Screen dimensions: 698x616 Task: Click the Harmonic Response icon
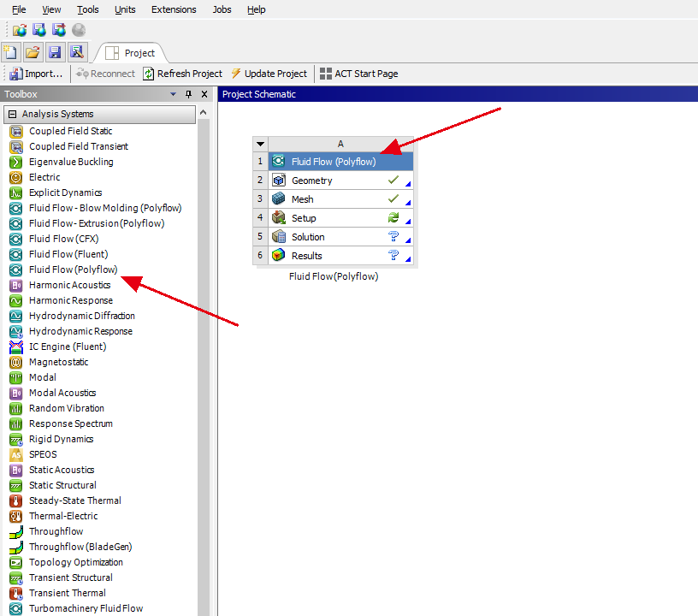tap(16, 300)
